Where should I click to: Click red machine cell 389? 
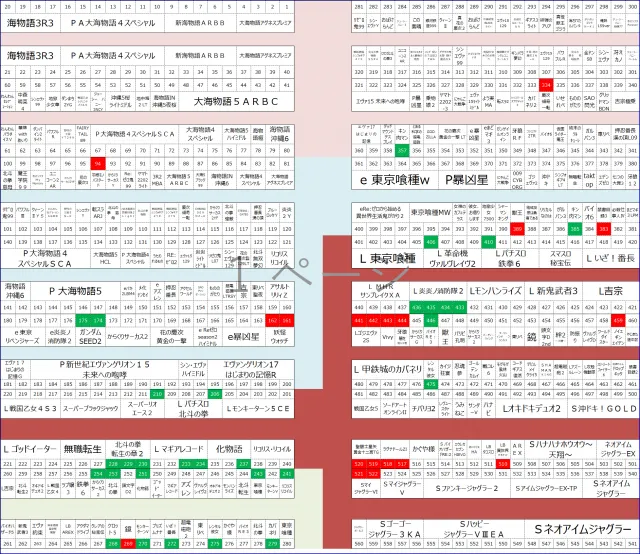[518, 229]
